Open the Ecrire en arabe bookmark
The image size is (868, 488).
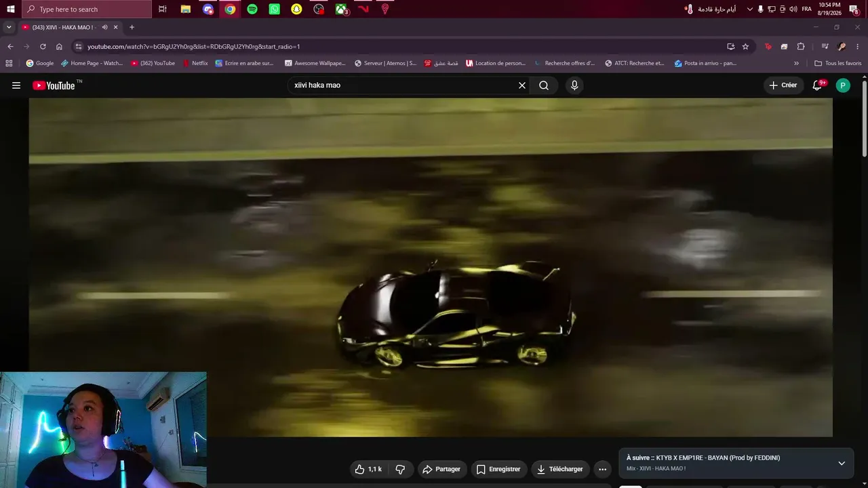245,63
